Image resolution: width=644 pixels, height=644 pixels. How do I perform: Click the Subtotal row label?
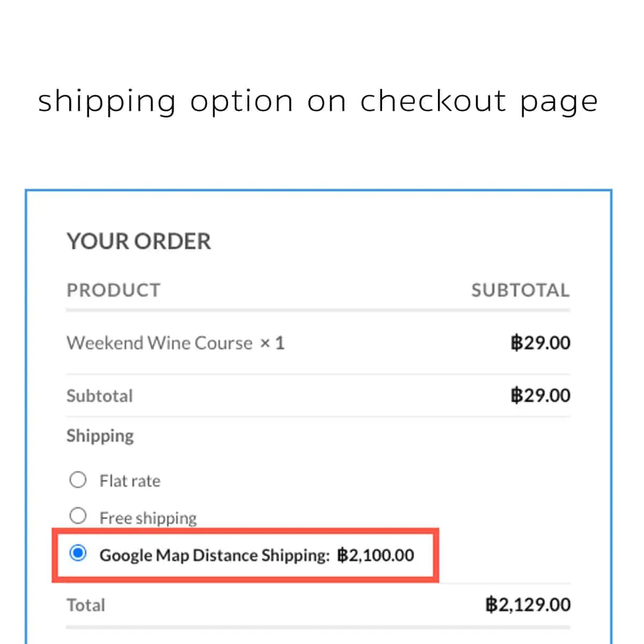pyautogui.click(x=100, y=396)
